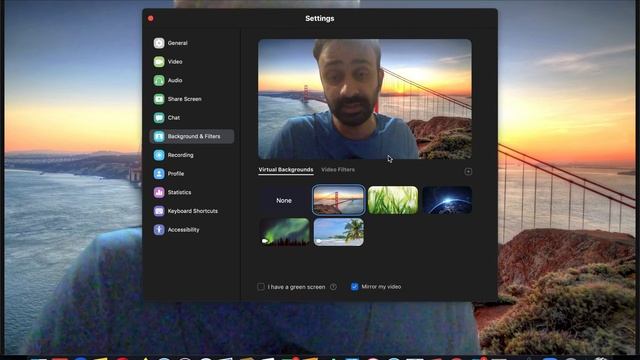Click the 'Accessibility' sidebar label
Viewport: 640px width, 360px height.
(184, 230)
